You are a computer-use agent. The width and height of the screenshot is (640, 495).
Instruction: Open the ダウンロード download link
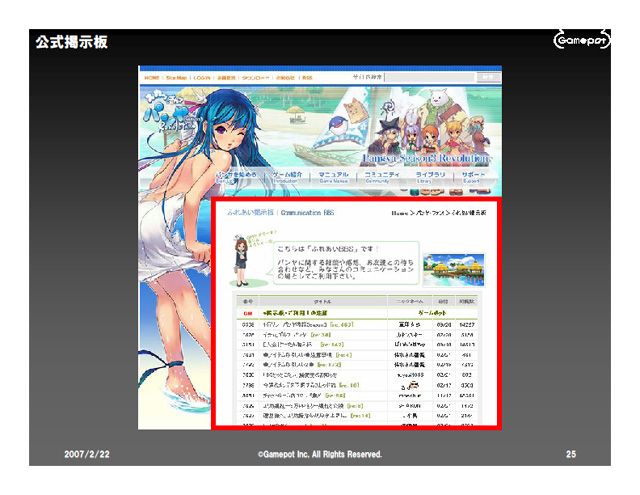click(x=255, y=78)
